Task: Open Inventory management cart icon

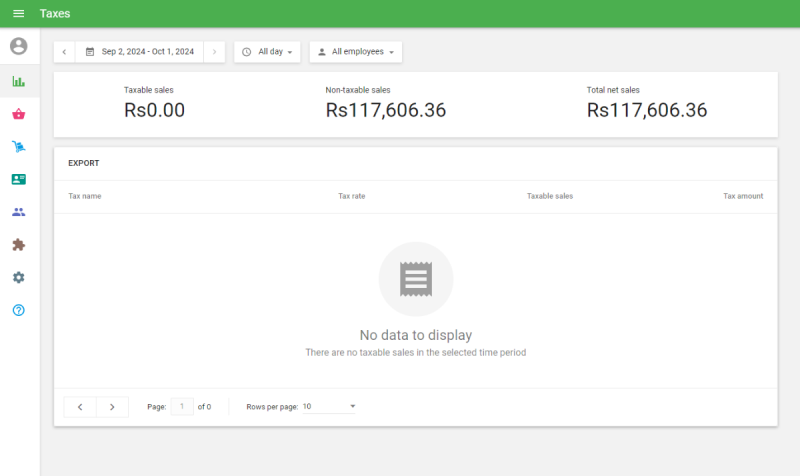Action: [19, 147]
